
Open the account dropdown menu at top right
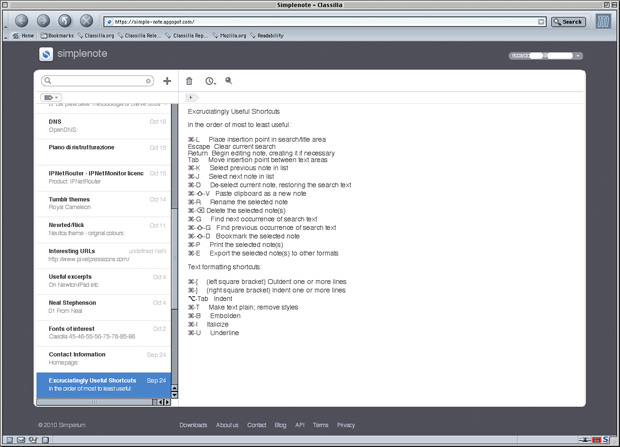[x=545, y=56]
